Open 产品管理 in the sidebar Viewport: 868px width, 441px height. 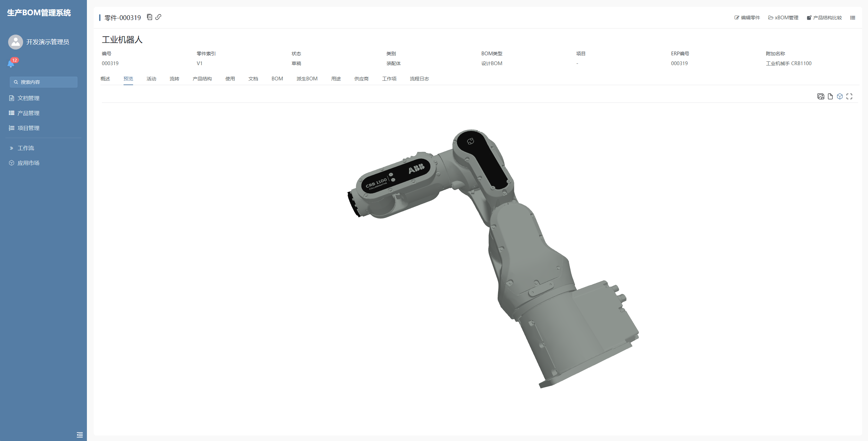click(x=29, y=113)
